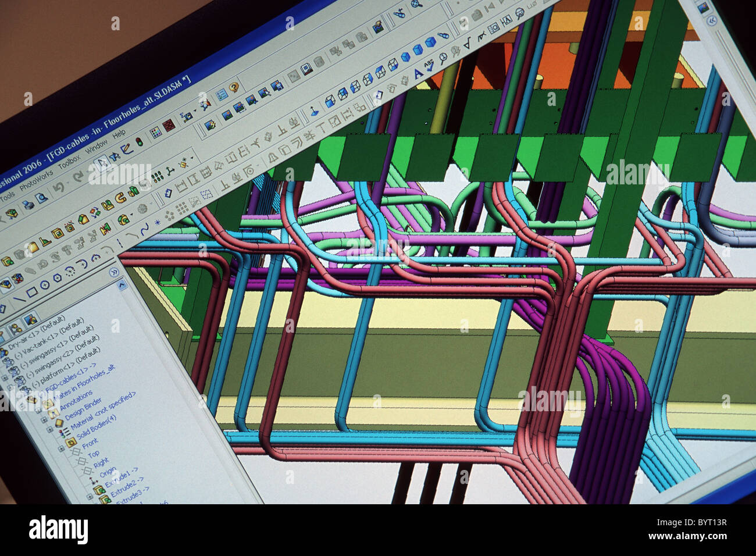This screenshot has width=756, height=556.
Task: Click the normal-to view arrow icon
Action: coord(315,111)
